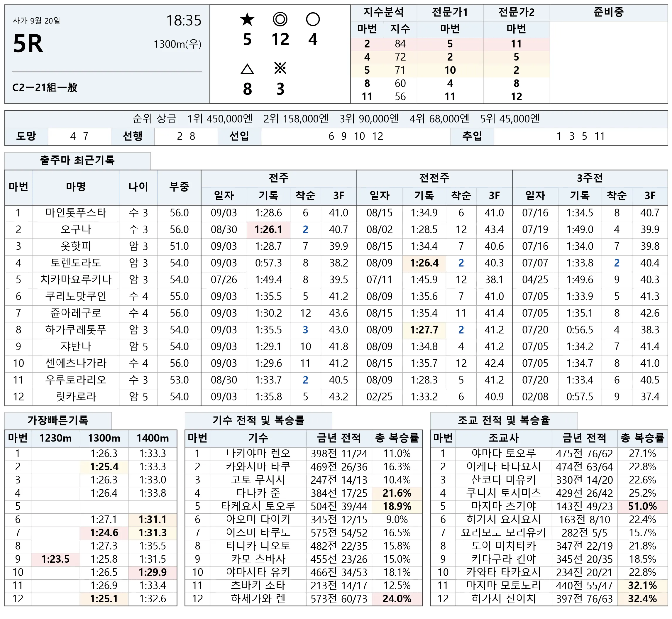Viewport: 672px width, 619px height.
Task: Select the 전문가2 header tab
Action: click(x=516, y=12)
